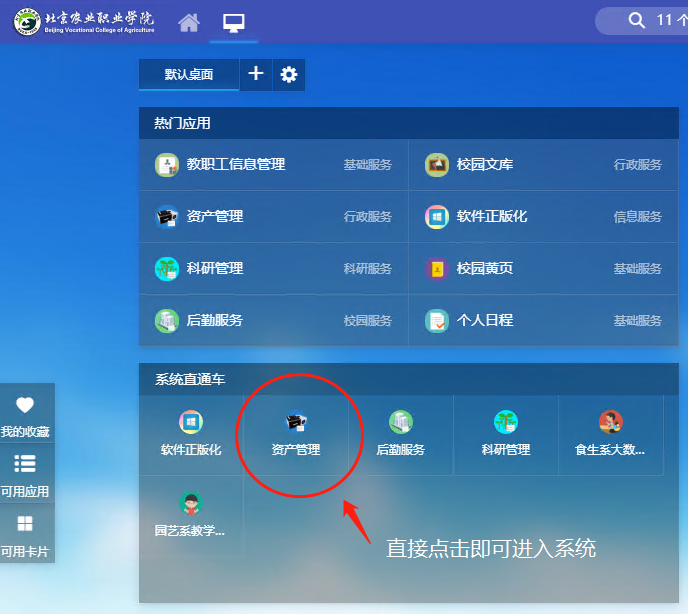
Task: Switch to the 默认桌面 tab
Action: tap(189, 75)
